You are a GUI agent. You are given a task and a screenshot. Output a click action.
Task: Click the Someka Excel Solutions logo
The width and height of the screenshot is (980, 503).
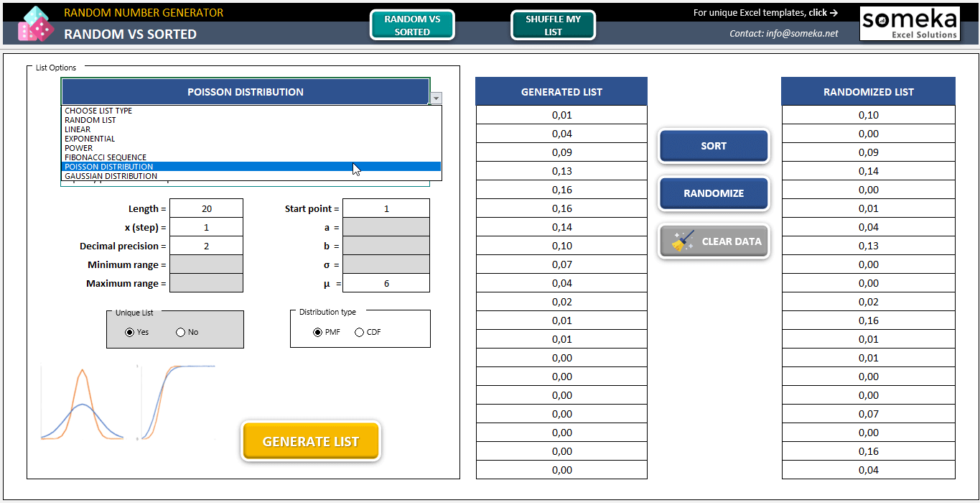[910, 23]
